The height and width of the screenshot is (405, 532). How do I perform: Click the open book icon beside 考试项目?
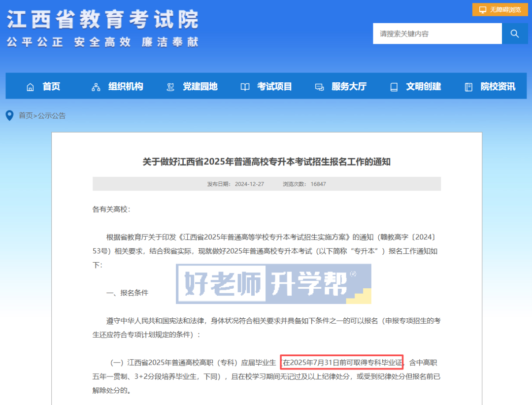[245, 87]
